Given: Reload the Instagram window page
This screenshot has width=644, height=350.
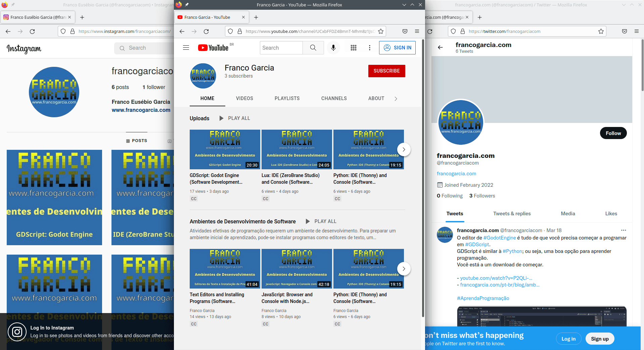Looking at the screenshot, I should (32, 31).
